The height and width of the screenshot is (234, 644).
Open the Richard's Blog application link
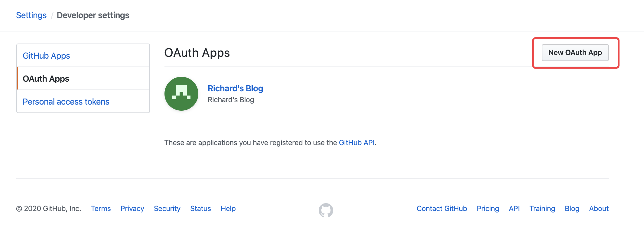tap(235, 88)
